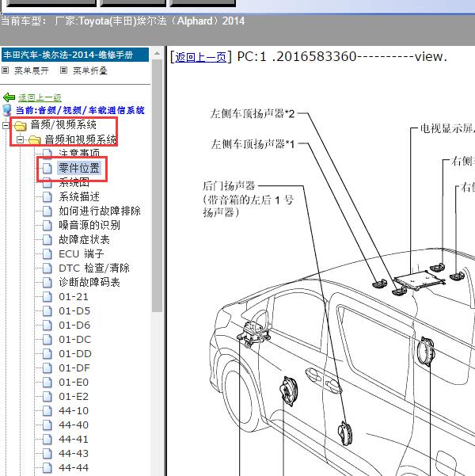
Task: Click the 丰田汽车-埃尔法-2014-维修手册 panel header
Action: point(75,55)
